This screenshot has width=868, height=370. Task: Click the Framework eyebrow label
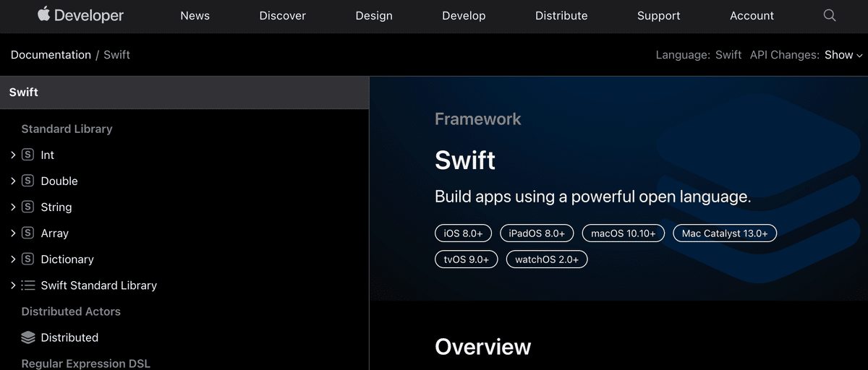(x=478, y=119)
